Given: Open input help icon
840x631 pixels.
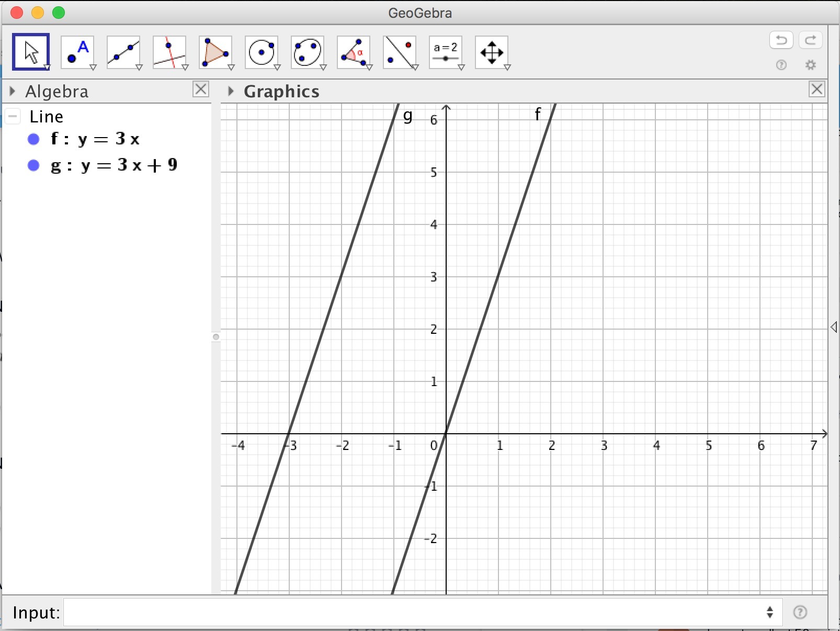Looking at the screenshot, I should (800, 612).
